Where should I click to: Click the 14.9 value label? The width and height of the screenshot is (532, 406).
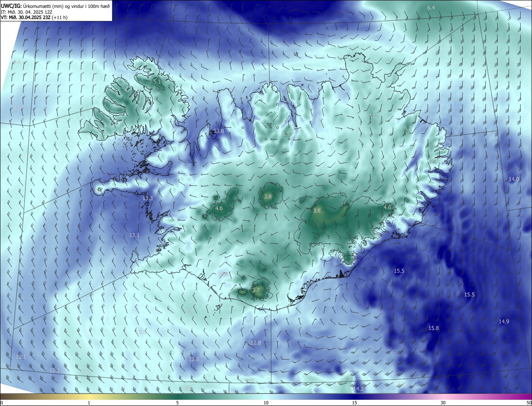(504, 321)
